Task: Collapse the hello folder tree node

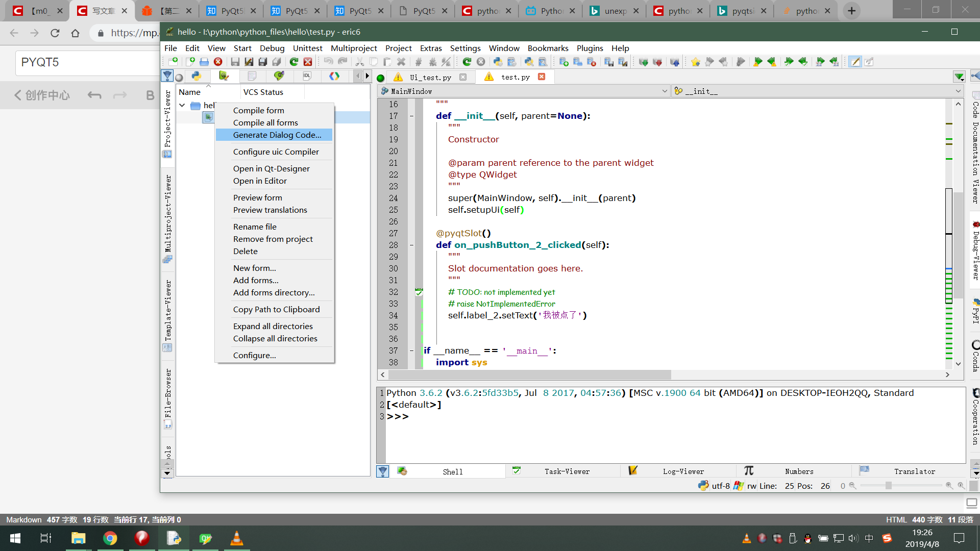Action: click(x=182, y=105)
